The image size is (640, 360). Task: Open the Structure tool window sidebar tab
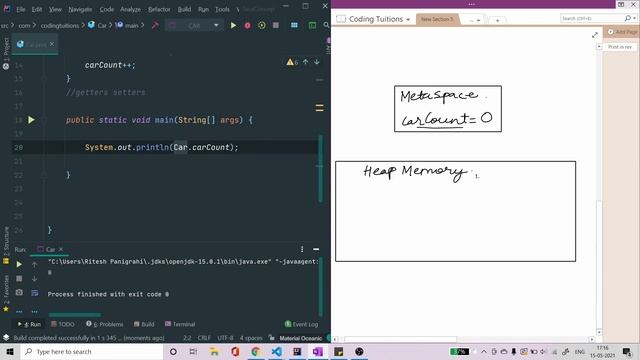[6, 245]
